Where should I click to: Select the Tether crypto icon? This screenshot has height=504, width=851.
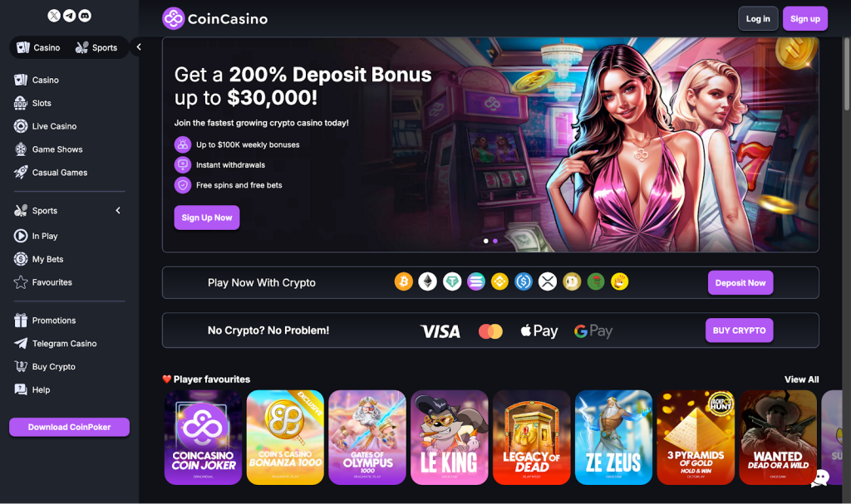coord(451,281)
